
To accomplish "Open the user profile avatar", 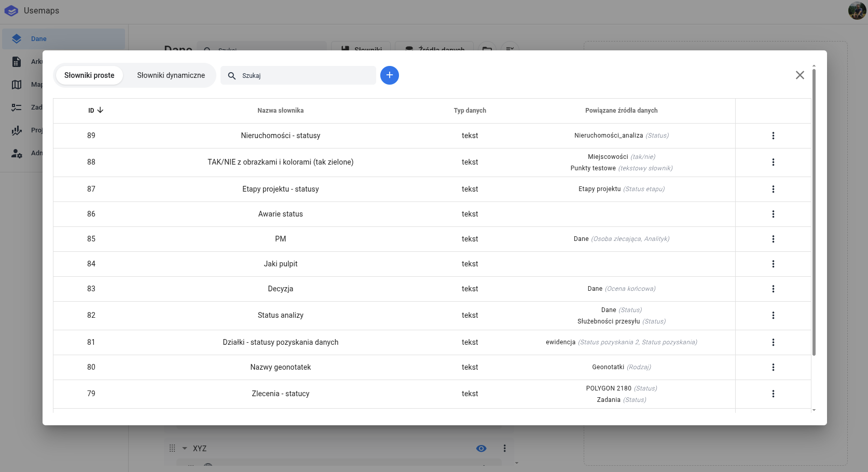I will click(857, 10).
